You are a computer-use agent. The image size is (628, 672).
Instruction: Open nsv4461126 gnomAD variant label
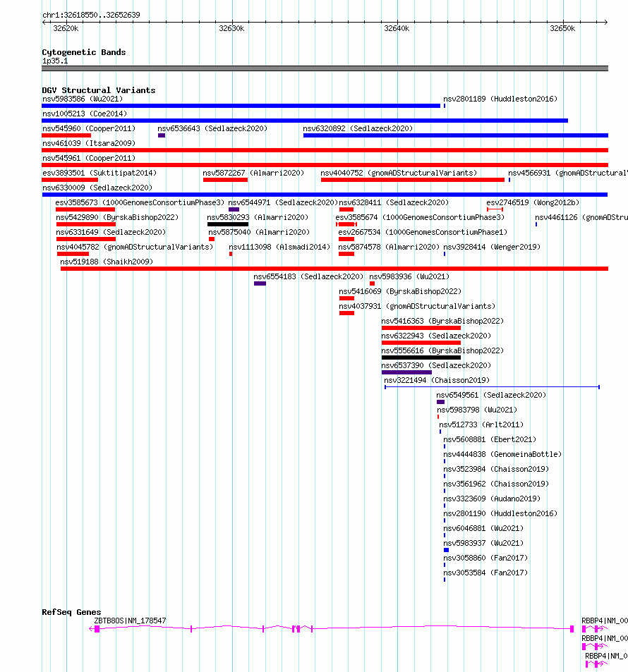581,217
